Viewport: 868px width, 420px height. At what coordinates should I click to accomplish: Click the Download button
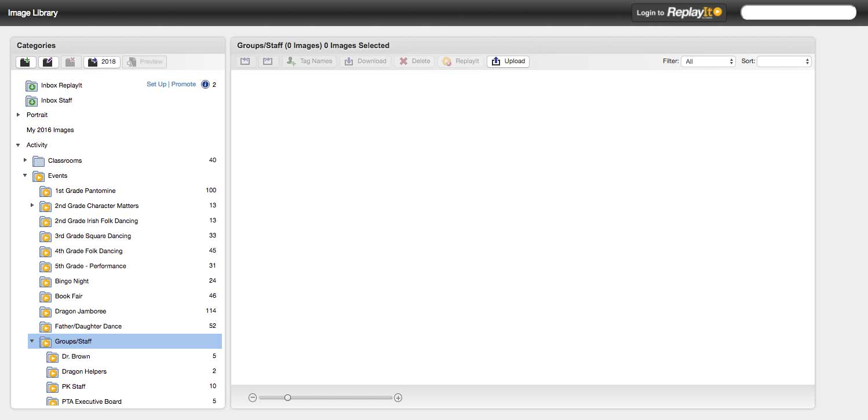366,61
